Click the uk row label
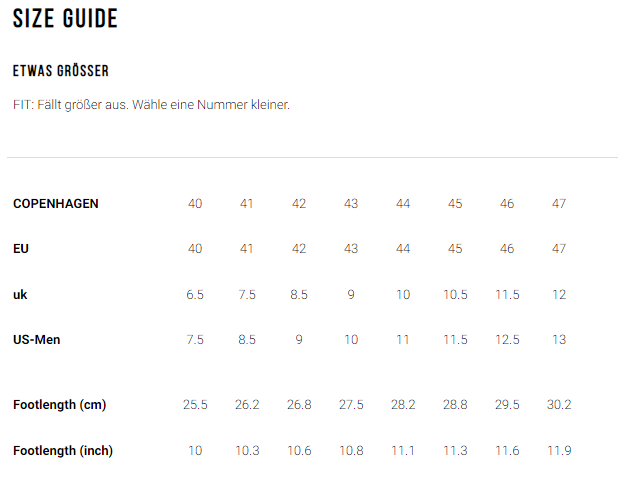 (20, 295)
